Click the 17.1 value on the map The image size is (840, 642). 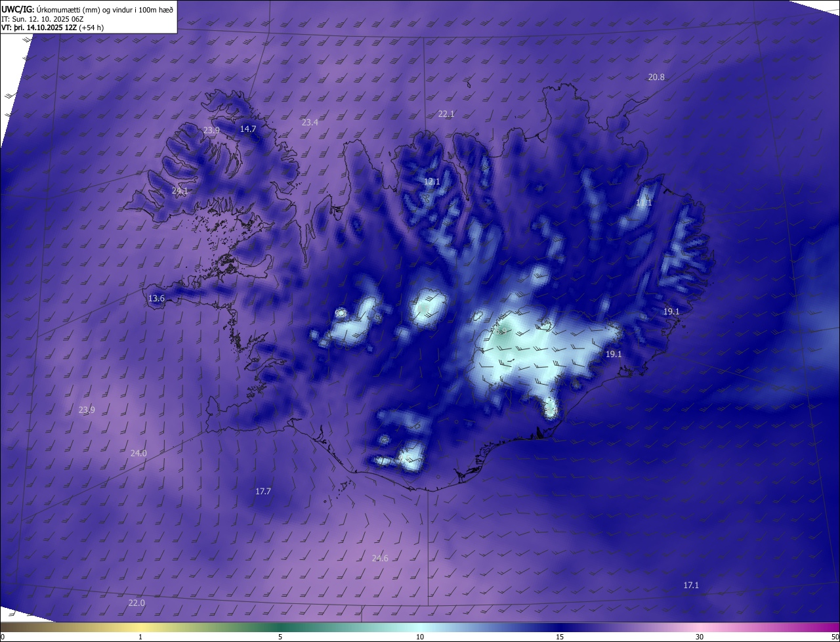(691, 585)
